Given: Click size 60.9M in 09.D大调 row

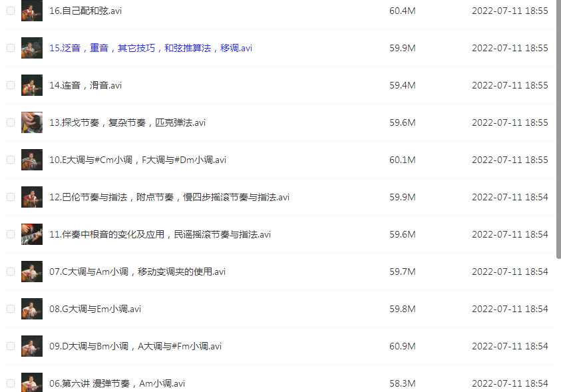Looking at the screenshot, I should (403, 346).
